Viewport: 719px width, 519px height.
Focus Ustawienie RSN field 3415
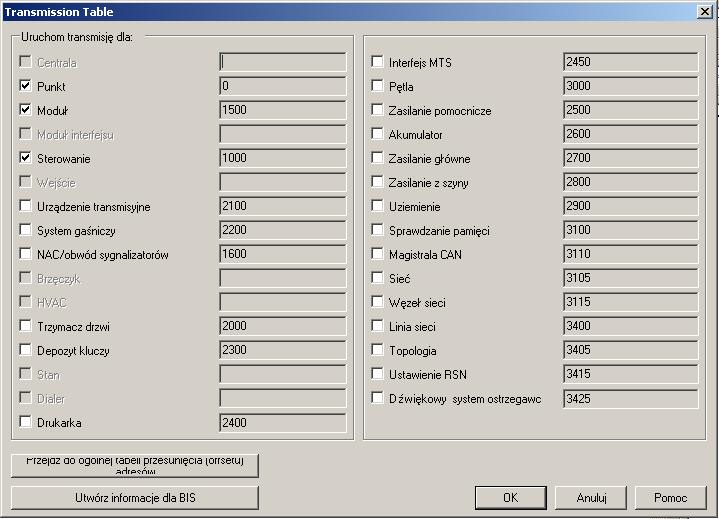click(631, 374)
